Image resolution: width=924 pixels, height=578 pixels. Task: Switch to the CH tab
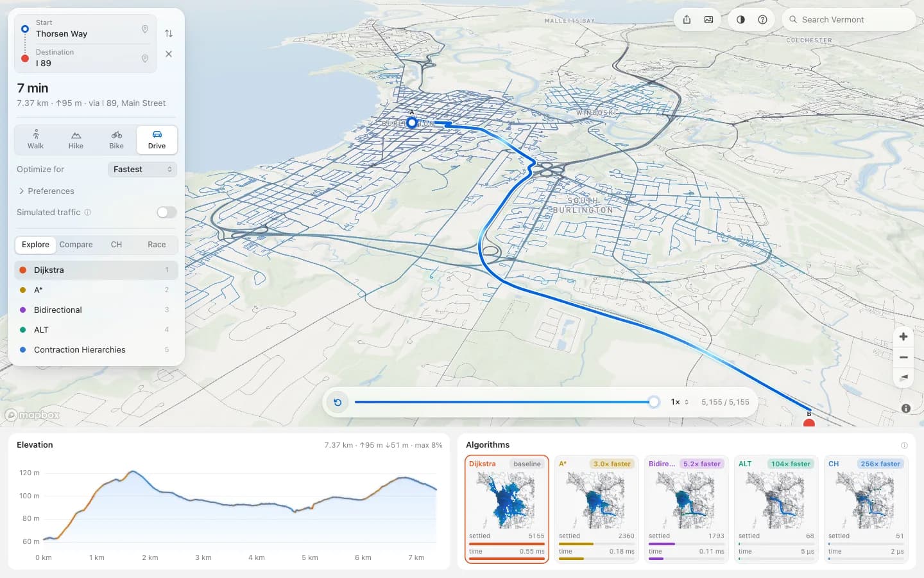pos(116,245)
